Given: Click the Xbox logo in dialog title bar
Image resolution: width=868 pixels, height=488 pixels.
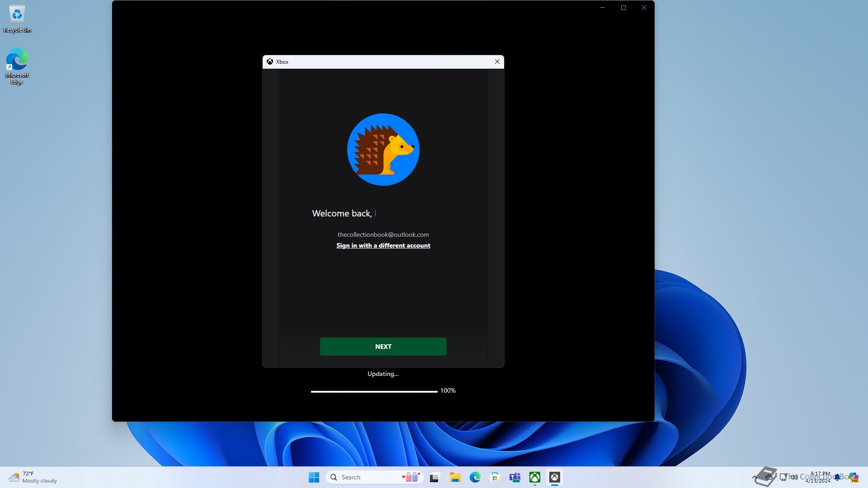Looking at the screenshot, I should (x=270, y=62).
